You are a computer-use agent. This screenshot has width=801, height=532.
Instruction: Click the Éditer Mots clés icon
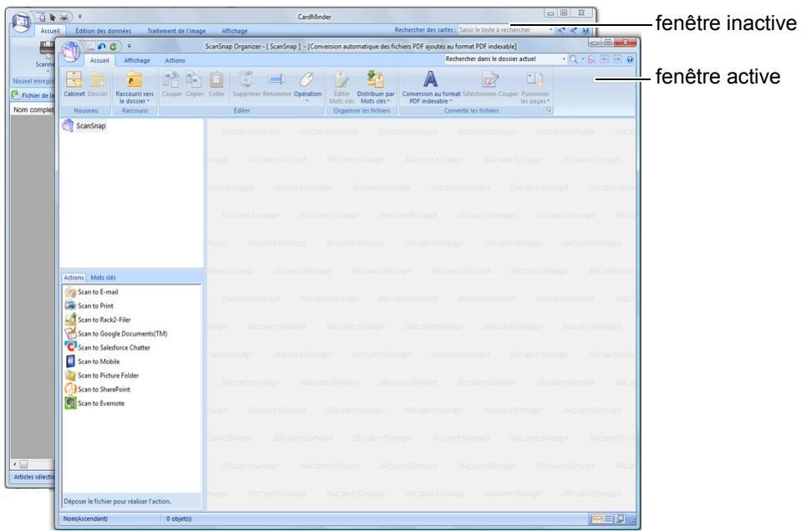click(x=342, y=80)
